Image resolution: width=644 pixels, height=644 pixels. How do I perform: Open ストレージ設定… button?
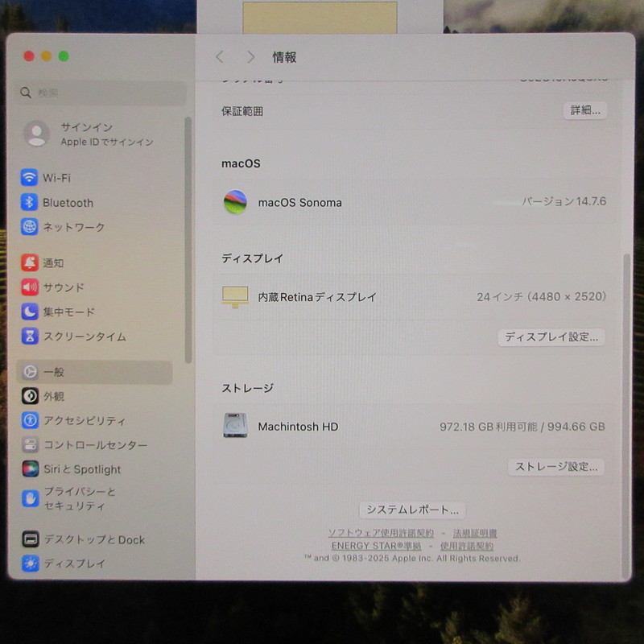pos(556,467)
